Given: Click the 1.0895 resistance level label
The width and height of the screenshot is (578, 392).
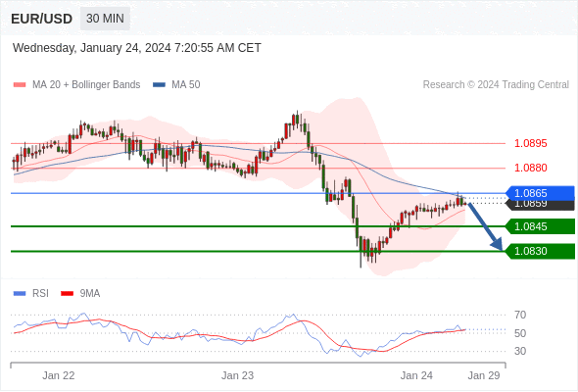Looking at the screenshot, I should (530, 143).
